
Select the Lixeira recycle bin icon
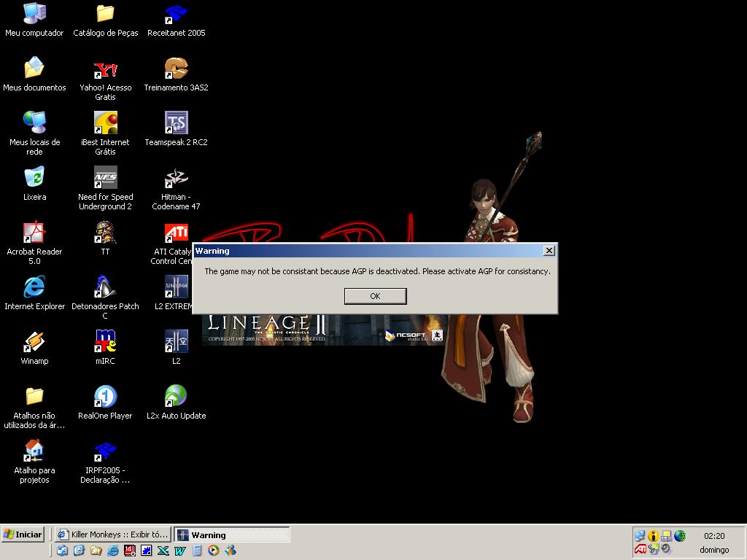(34, 178)
